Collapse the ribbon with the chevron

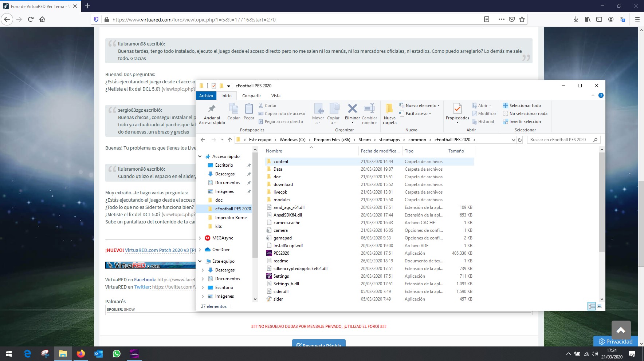tap(593, 95)
